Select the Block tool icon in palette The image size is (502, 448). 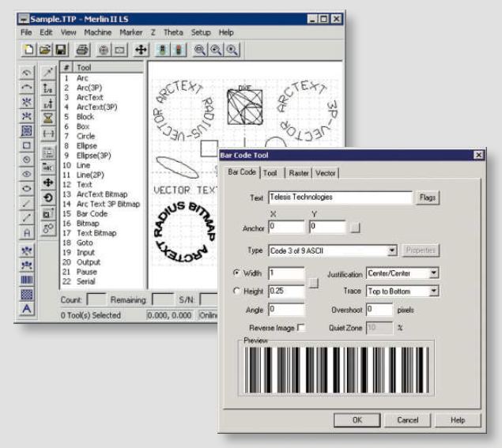click(27, 130)
